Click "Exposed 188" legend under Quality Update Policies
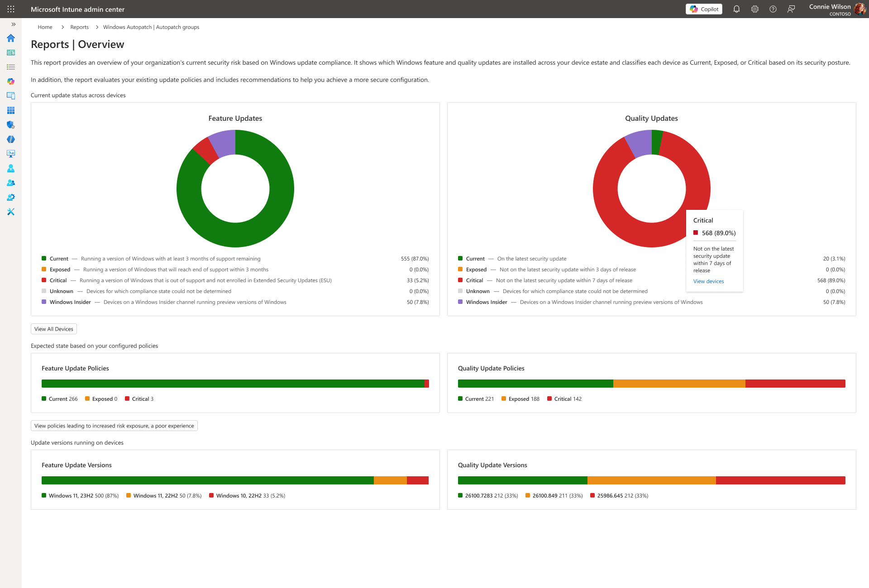This screenshot has width=869, height=588. tap(520, 399)
